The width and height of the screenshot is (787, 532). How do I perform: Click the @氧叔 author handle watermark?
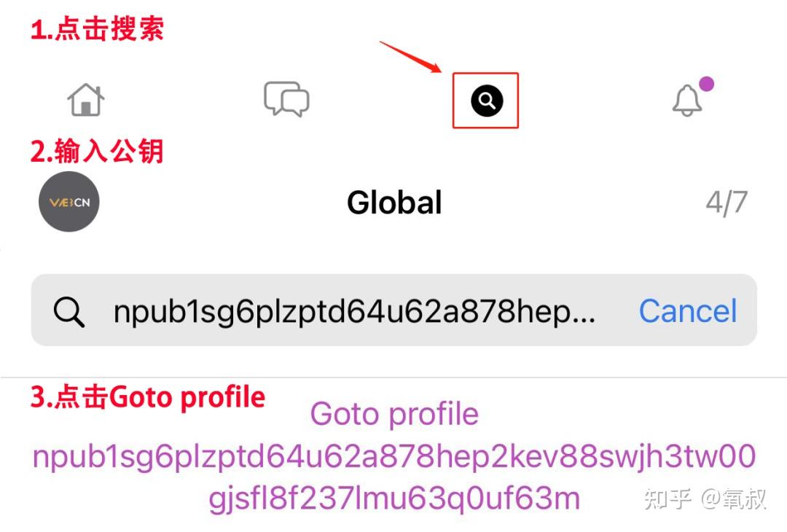pos(733,499)
